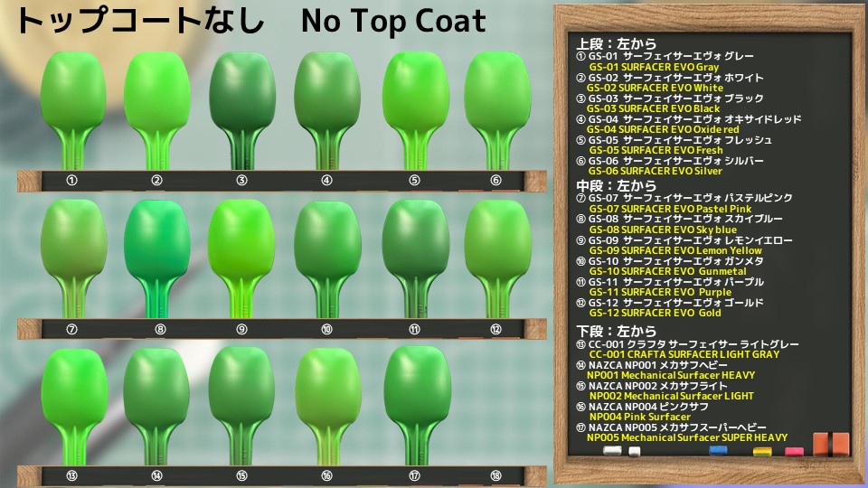Click 'NP001 Mechanical Surfacer HEAVY' text
Screen dimensions: 868x488
(671, 375)
